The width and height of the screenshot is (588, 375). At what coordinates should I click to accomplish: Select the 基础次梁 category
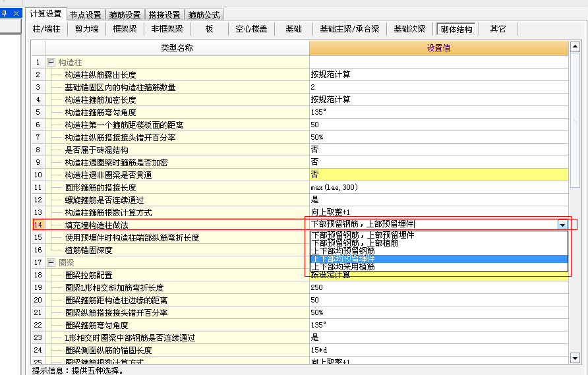click(x=410, y=29)
